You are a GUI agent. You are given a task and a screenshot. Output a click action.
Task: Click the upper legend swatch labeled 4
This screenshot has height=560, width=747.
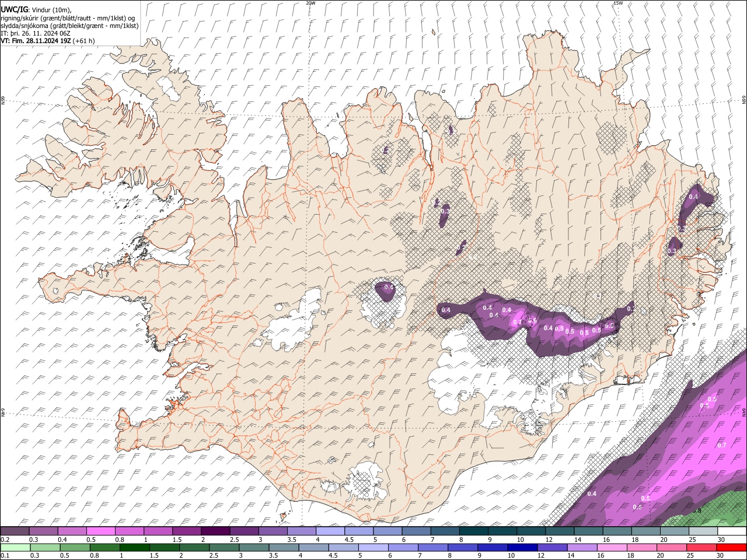pyautogui.click(x=330, y=531)
